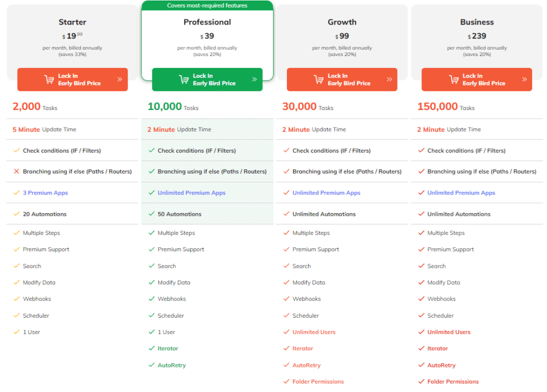Click the cart icon on Business button
Screen dimensions: 547x392
click(x=454, y=80)
